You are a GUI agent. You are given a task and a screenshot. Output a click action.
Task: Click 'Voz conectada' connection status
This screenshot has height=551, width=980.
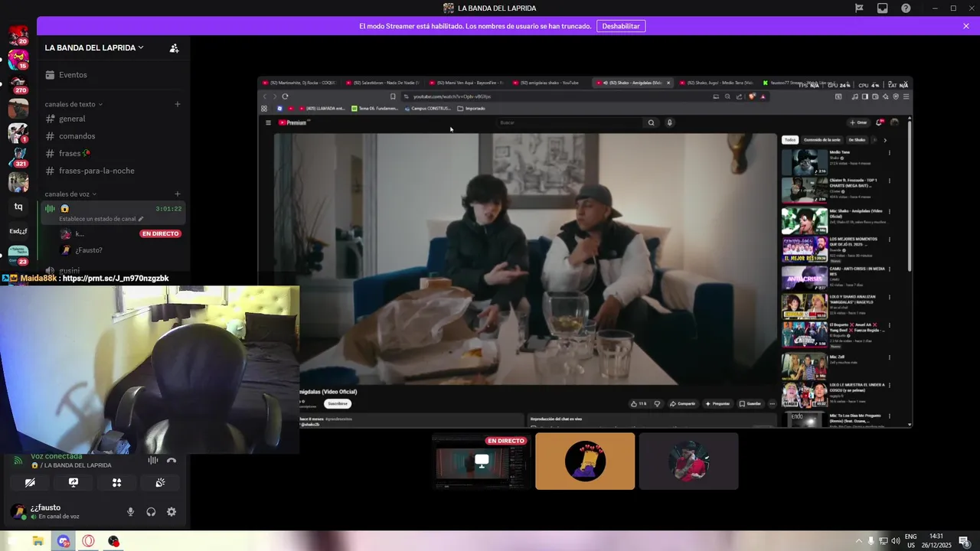56,457
